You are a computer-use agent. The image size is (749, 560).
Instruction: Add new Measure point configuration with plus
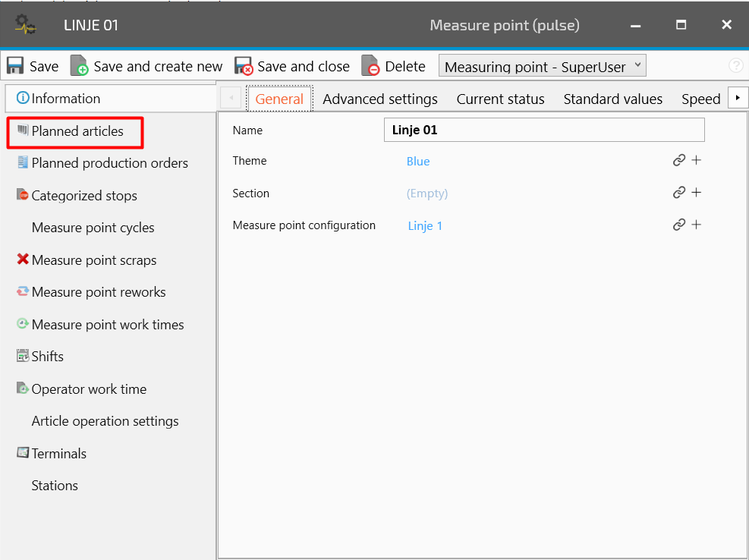coord(696,225)
